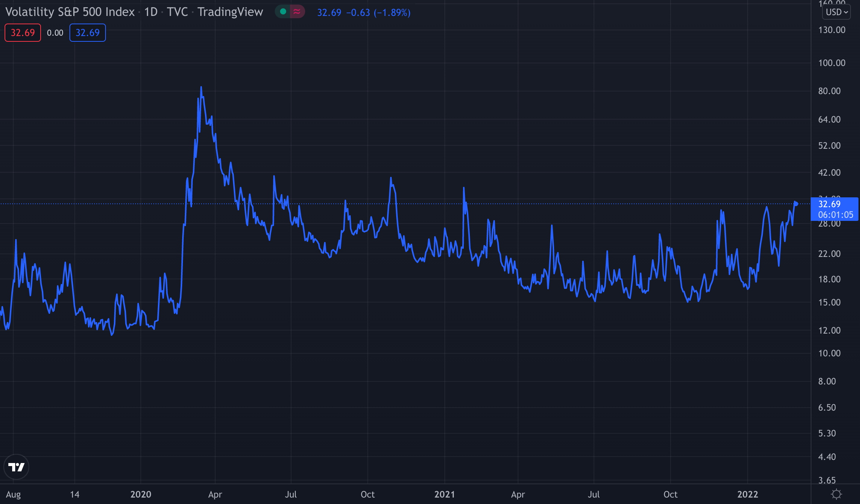The height and width of the screenshot is (504, 860).
Task: Click the 100.00 level on price scale
Action: [832, 63]
